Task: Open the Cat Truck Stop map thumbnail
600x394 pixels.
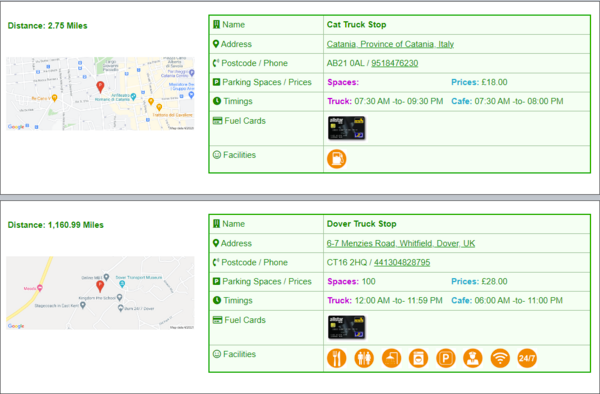Action: (x=100, y=94)
